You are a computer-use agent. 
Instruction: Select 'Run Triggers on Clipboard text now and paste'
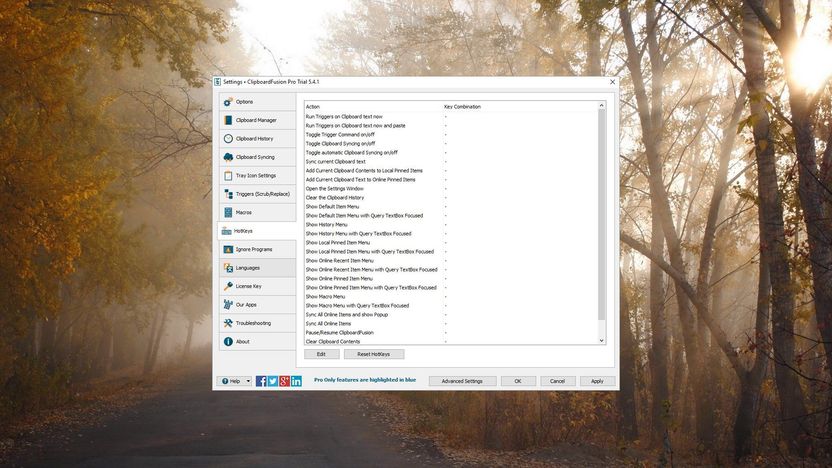coord(451,125)
